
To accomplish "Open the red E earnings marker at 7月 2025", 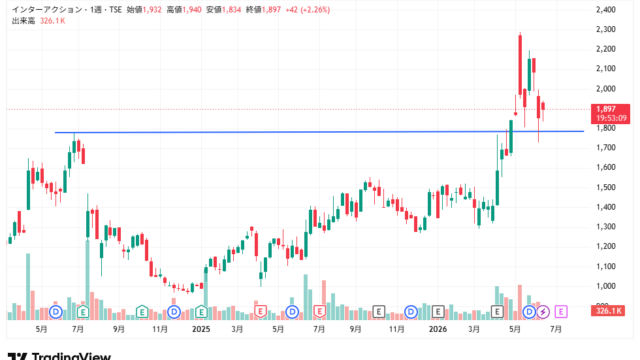I will (x=320, y=312).
